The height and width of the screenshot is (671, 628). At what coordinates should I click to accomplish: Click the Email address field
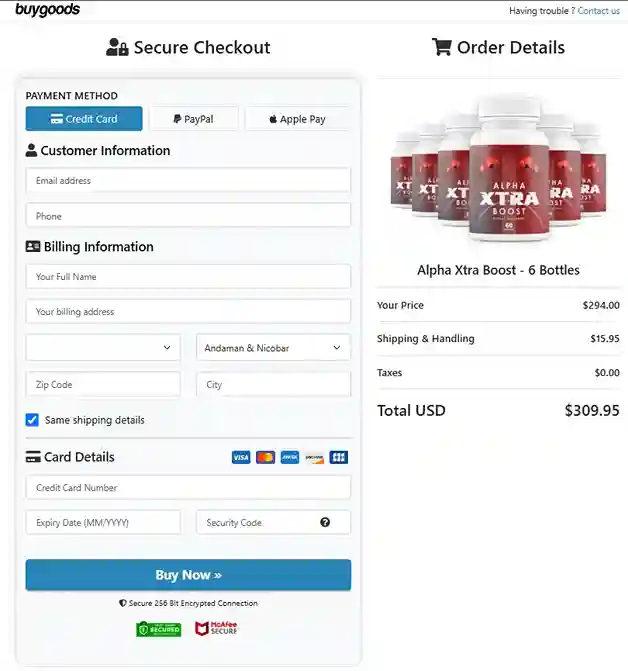[x=188, y=181]
